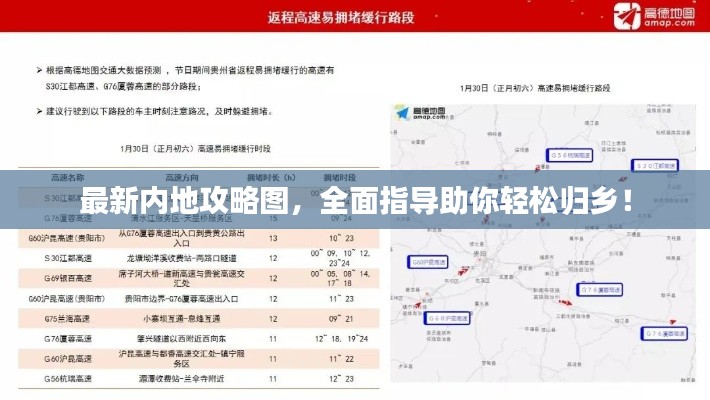
Task: Select the S30江都高速 label on the map
Action: click(x=656, y=165)
